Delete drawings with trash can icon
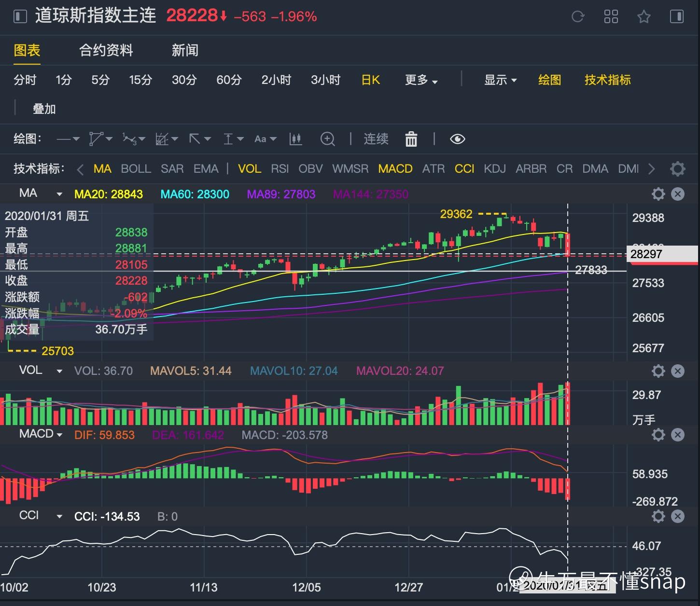The image size is (700, 606). click(x=411, y=139)
